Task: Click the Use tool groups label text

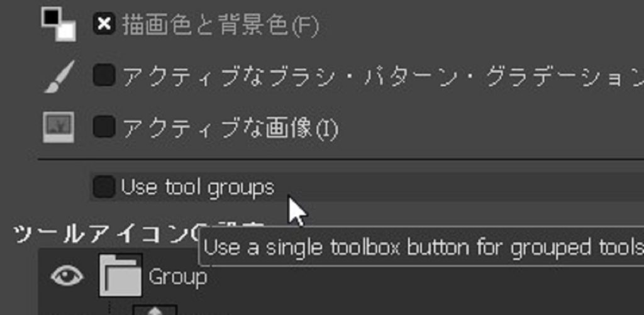Action: point(197,187)
